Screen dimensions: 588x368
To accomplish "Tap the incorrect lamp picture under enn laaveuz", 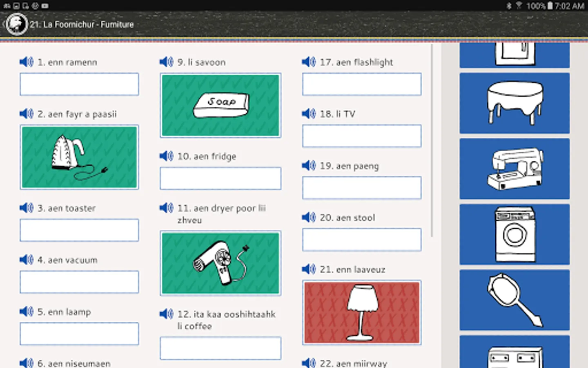I will coord(362,312).
